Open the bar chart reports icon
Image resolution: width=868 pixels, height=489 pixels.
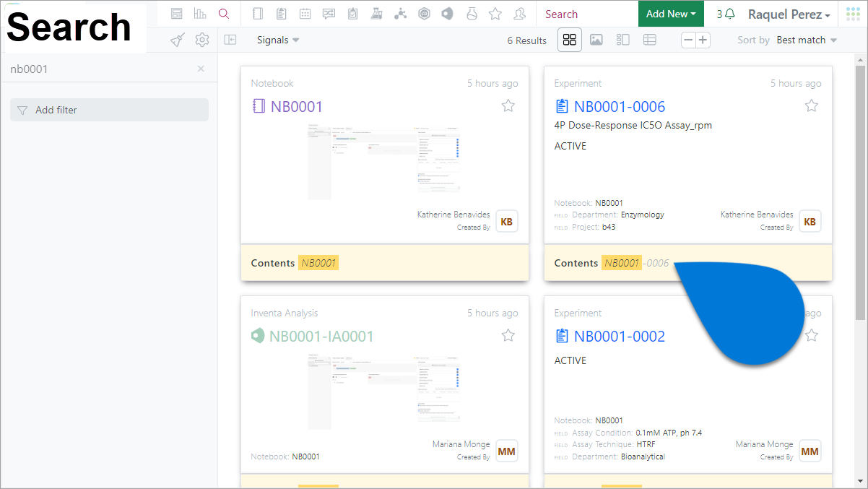[200, 14]
